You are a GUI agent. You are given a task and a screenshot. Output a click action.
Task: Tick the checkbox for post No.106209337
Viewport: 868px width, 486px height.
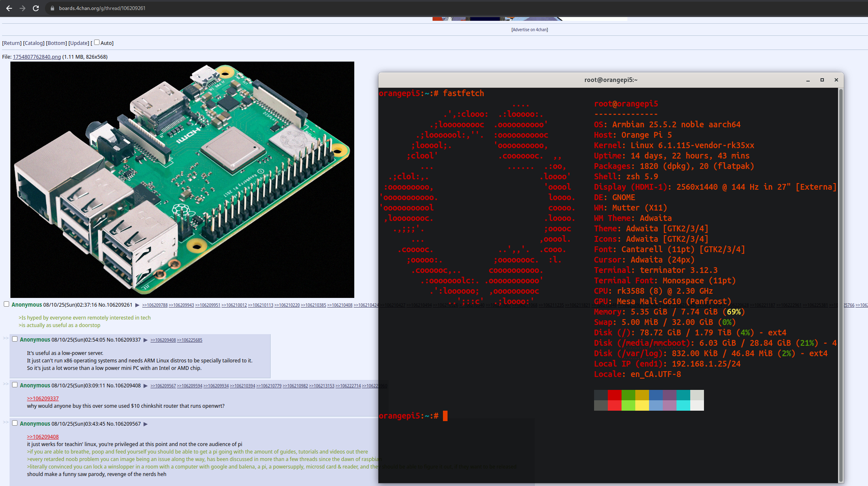click(x=15, y=339)
